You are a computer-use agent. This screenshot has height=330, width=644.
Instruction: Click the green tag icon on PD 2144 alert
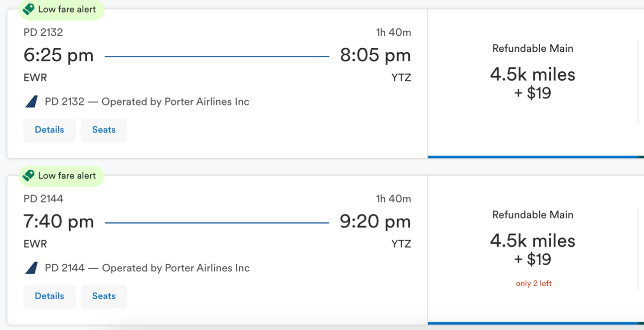click(x=29, y=175)
